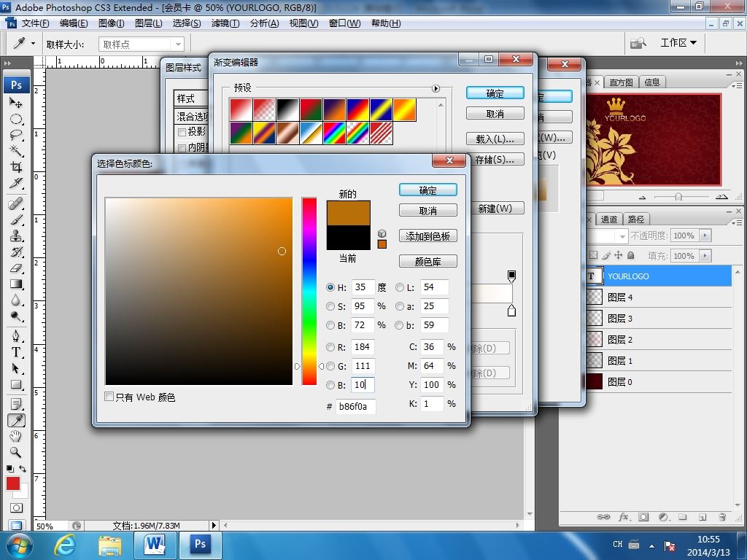Viewport: 747px width, 560px height.
Task: Select the R red radio button
Action: (330, 347)
